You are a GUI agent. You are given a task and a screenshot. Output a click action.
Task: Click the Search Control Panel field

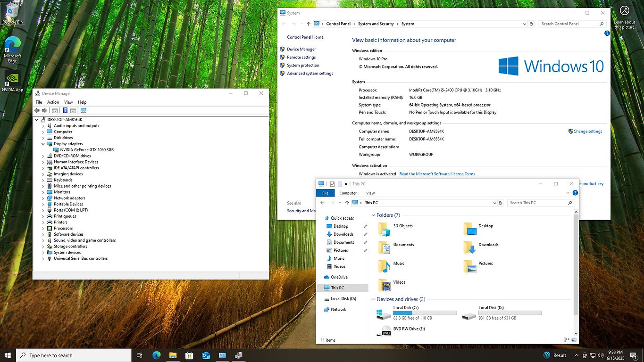coord(572,24)
